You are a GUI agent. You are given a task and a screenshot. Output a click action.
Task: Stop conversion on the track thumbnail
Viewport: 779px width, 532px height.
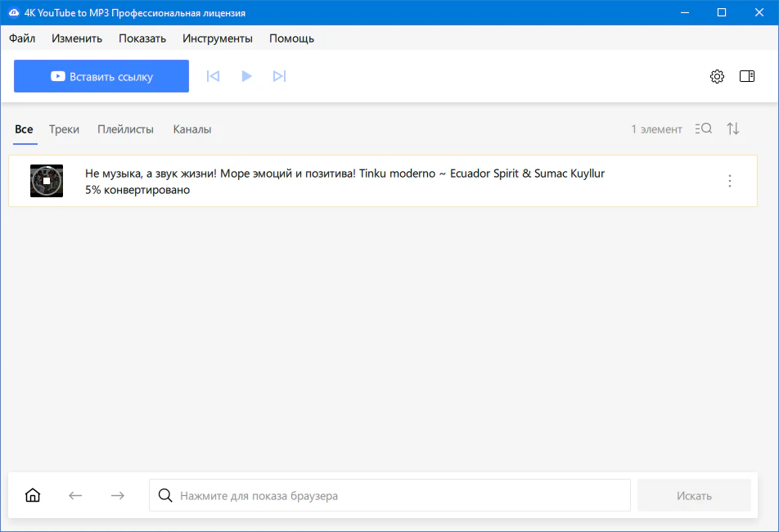pyautogui.click(x=47, y=181)
